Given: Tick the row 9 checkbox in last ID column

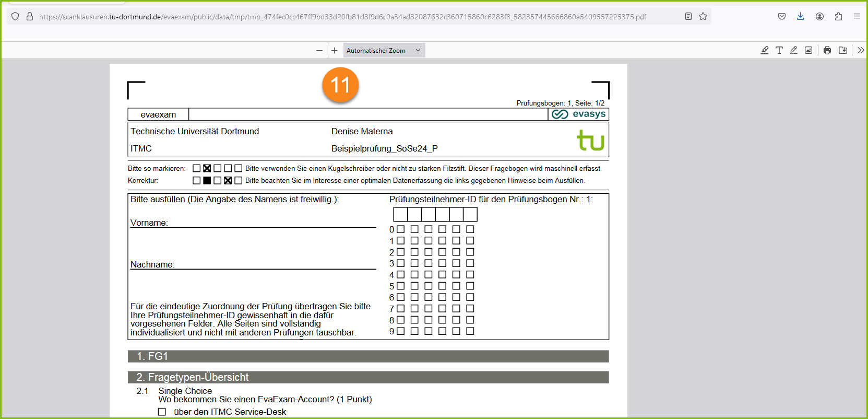Looking at the screenshot, I should click(x=470, y=331).
